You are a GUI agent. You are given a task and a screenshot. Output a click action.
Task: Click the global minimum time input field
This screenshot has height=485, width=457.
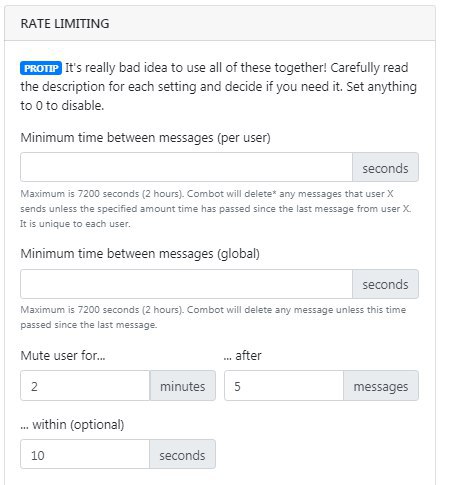coord(186,284)
